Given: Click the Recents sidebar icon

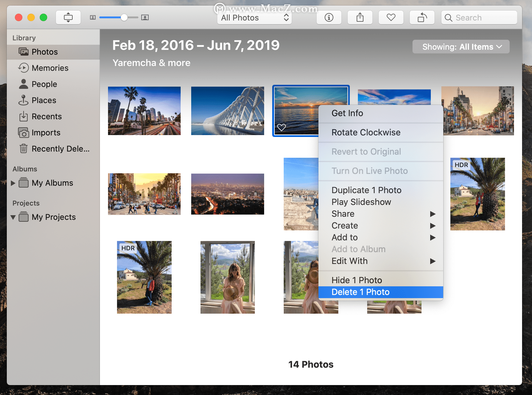Looking at the screenshot, I should pyautogui.click(x=24, y=116).
